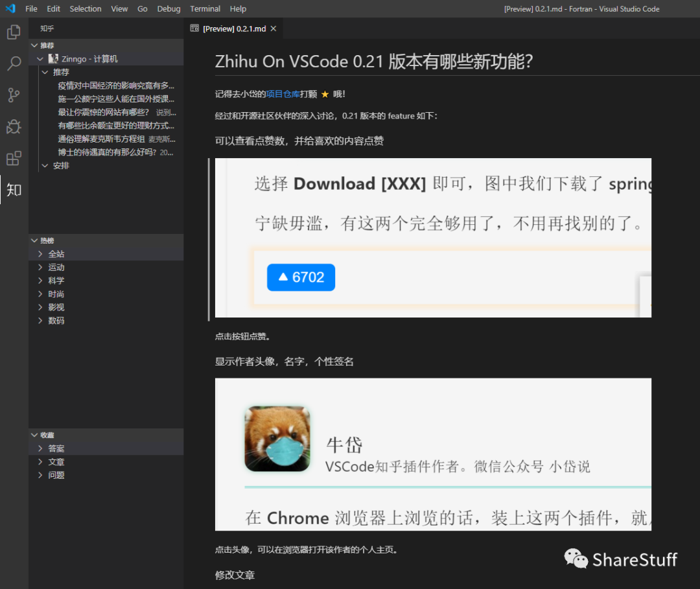This screenshot has height=589, width=700.
Task: Open the Extensions view icon
Action: 14,158
